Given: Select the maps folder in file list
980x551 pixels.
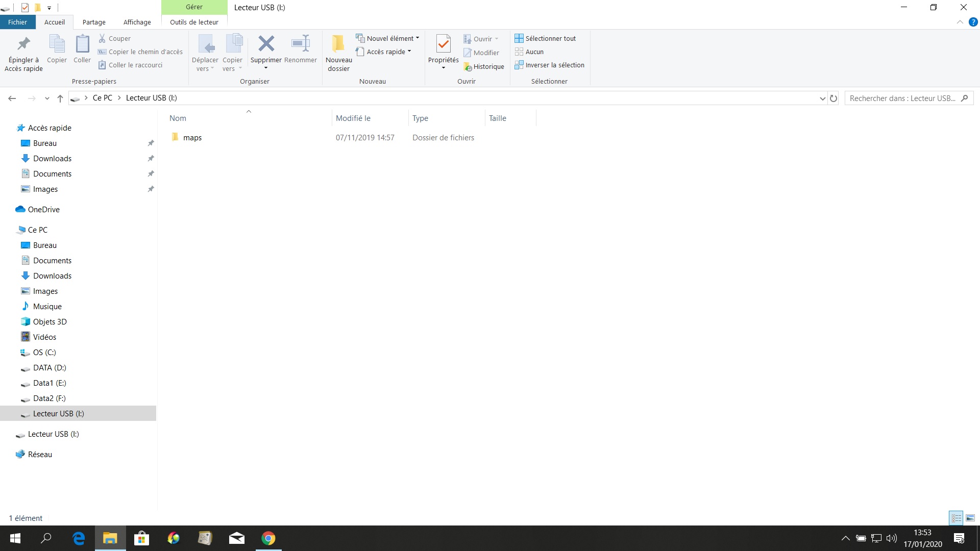Looking at the screenshot, I should 192,138.
